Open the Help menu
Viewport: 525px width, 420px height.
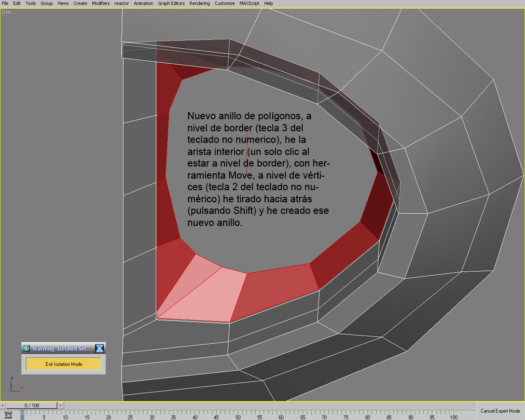[x=268, y=3]
